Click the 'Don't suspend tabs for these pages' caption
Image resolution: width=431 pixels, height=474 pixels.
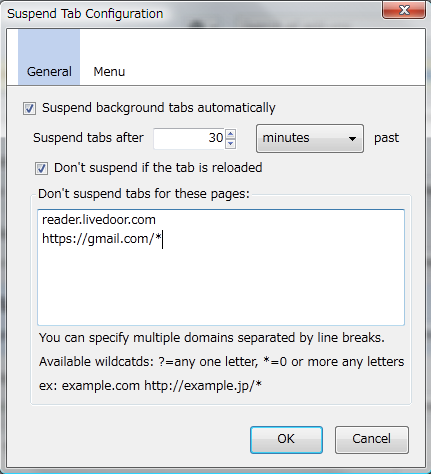tap(144, 194)
